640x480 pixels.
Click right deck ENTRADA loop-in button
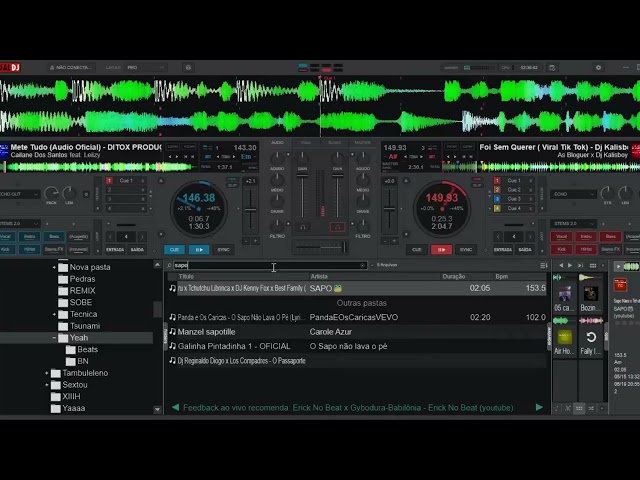click(503, 249)
